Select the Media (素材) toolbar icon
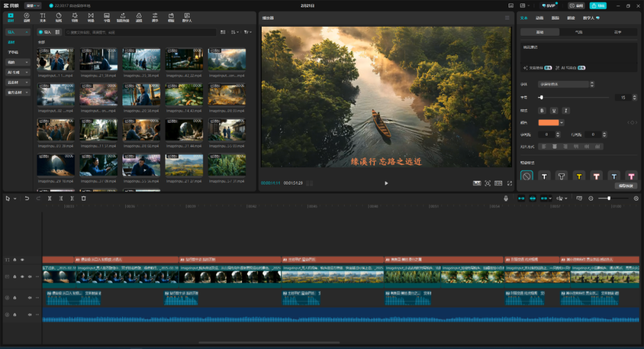The width and height of the screenshot is (644, 349). (x=11, y=17)
